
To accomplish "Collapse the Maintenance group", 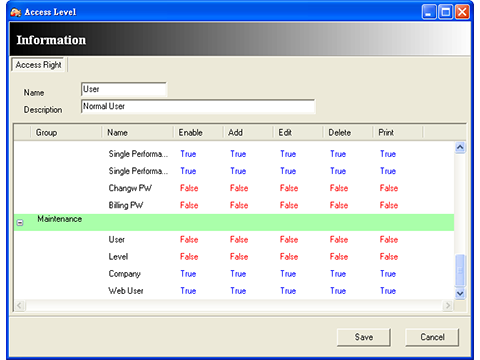I will pyautogui.click(x=20, y=223).
